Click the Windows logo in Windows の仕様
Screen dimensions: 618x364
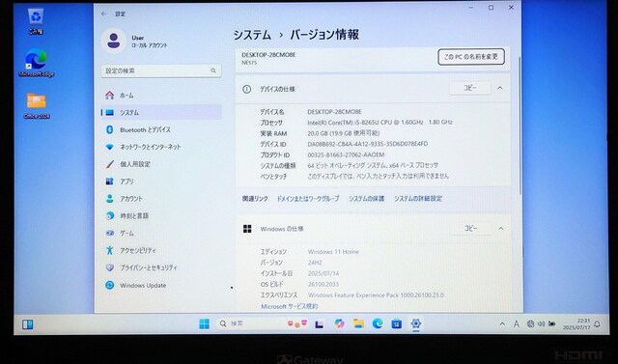(247, 229)
